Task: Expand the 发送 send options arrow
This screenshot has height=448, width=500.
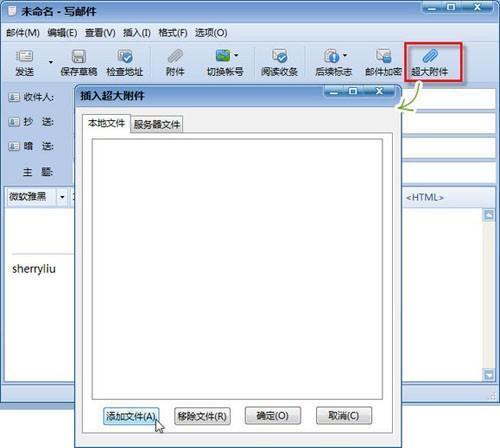Action: 51,62
